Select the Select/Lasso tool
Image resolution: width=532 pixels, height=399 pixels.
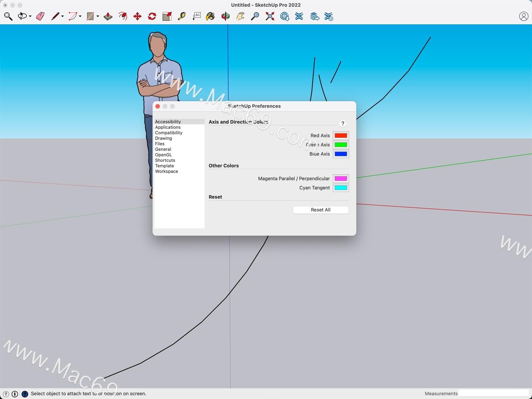coord(22,16)
